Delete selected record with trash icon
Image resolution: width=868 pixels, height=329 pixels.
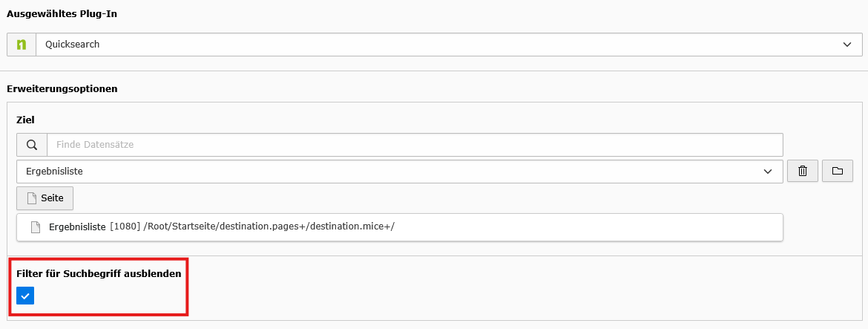pos(802,172)
